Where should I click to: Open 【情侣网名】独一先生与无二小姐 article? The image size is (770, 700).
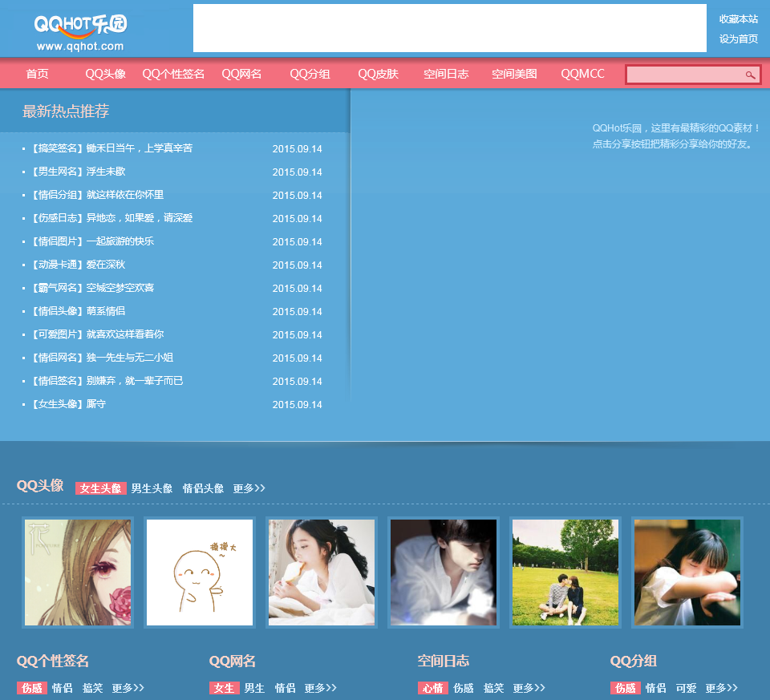(103, 358)
